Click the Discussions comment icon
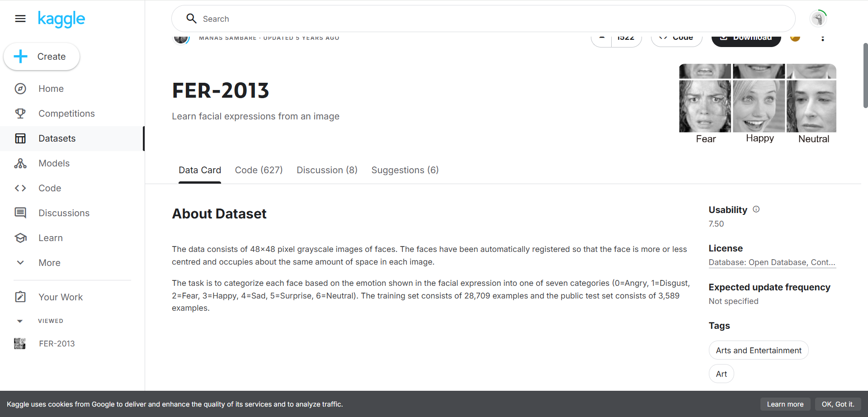 pyautogui.click(x=20, y=213)
